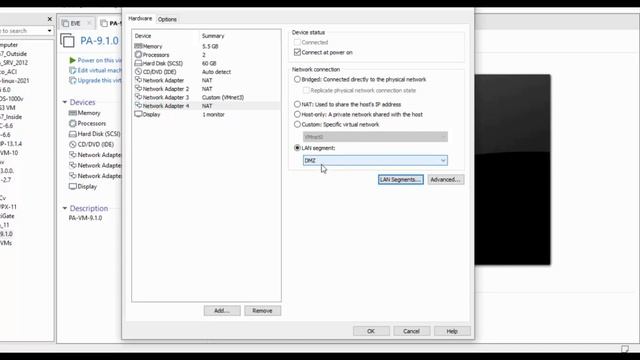The image size is (640, 360).
Task: Close the library sidebar with X
Action: coord(50,19)
